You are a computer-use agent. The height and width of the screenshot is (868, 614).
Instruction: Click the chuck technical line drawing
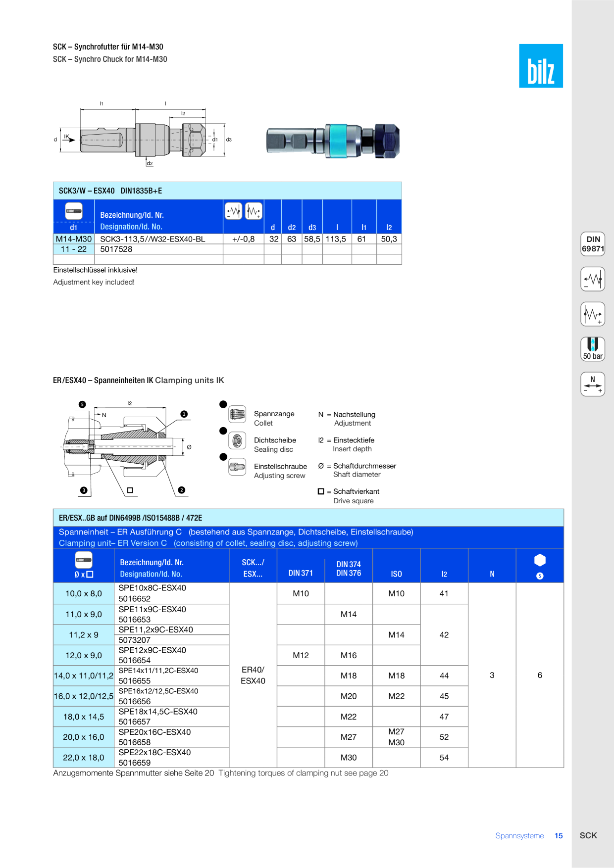[x=143, y=135]
